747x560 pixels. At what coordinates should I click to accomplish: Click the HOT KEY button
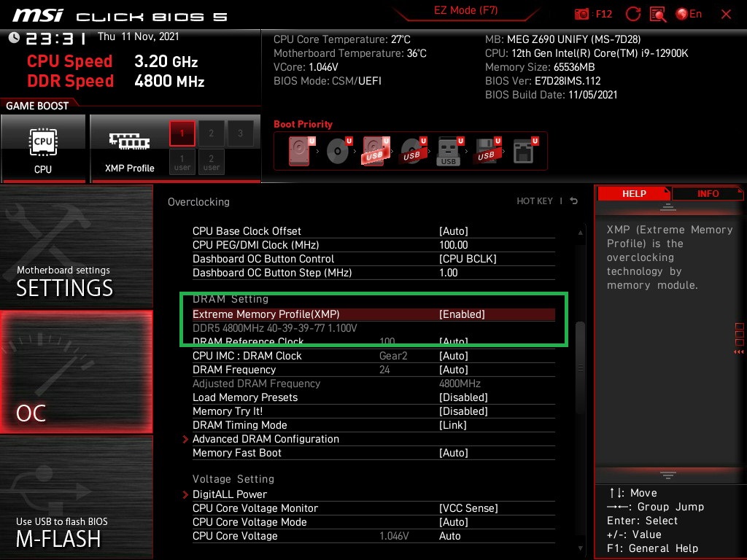coord(535,201)
